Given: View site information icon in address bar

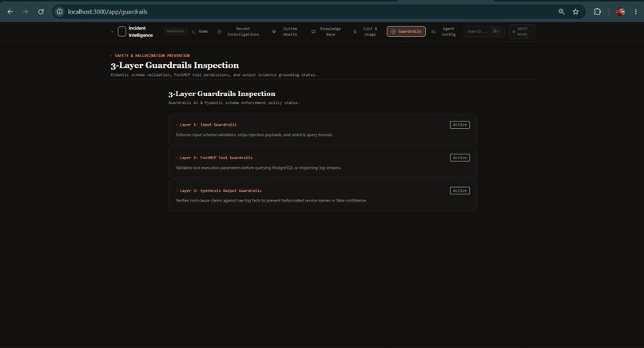Looking at the screenshot, I should pos(60,11).
